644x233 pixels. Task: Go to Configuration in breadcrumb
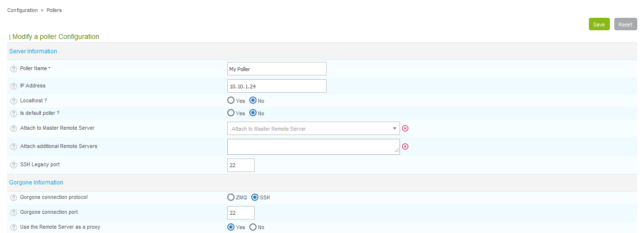tap(23, 10)
